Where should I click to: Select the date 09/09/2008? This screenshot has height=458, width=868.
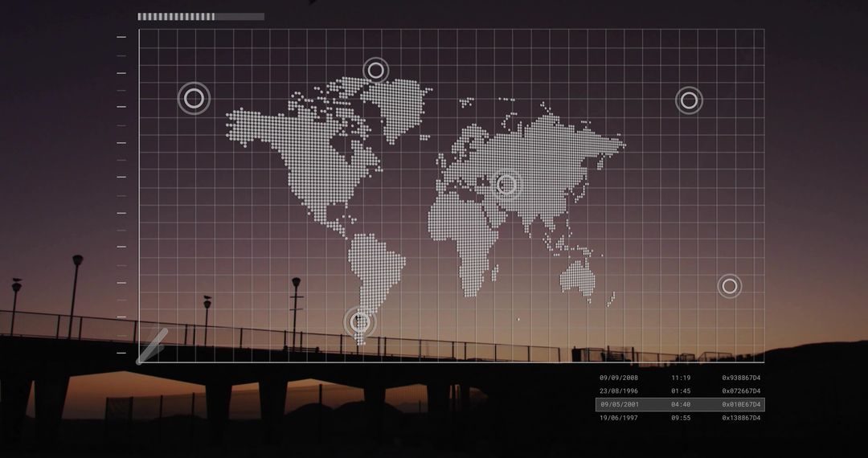point(619,378)
